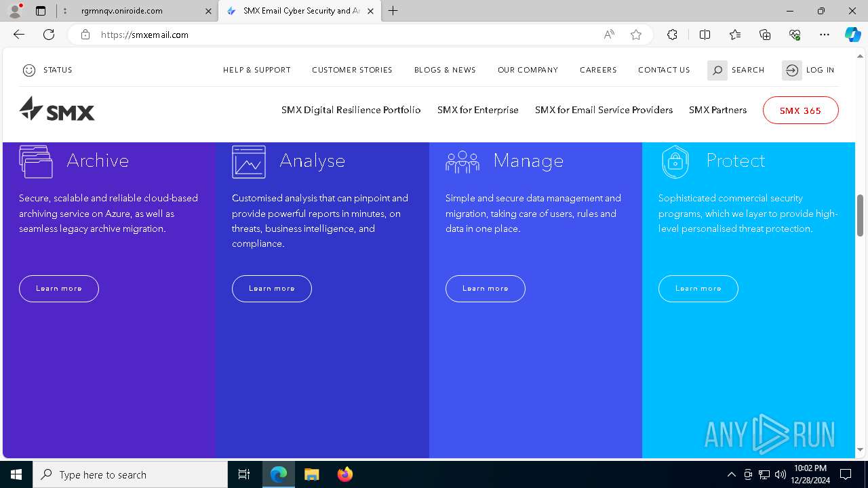
Task: Click the Analyse heading
Action: (x=313, y=161)
